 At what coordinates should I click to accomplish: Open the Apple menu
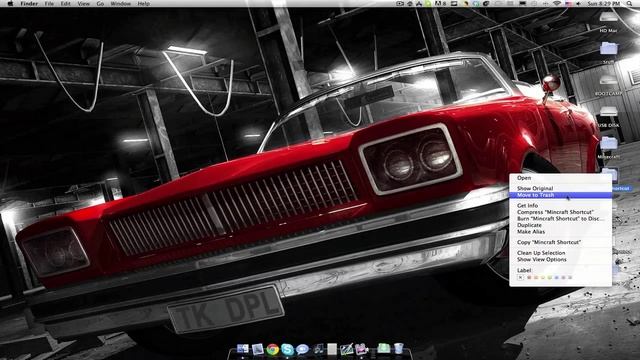(11, 4)
